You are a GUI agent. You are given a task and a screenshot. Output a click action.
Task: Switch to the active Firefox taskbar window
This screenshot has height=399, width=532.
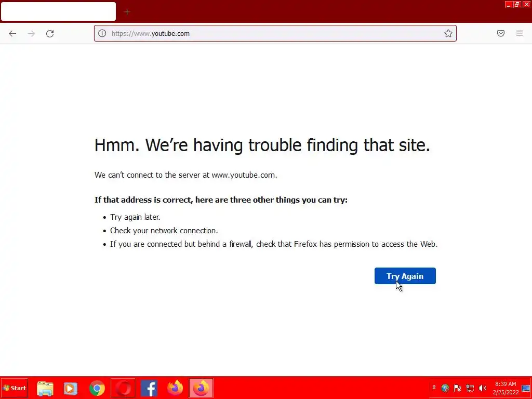click(x=201, y=388)
